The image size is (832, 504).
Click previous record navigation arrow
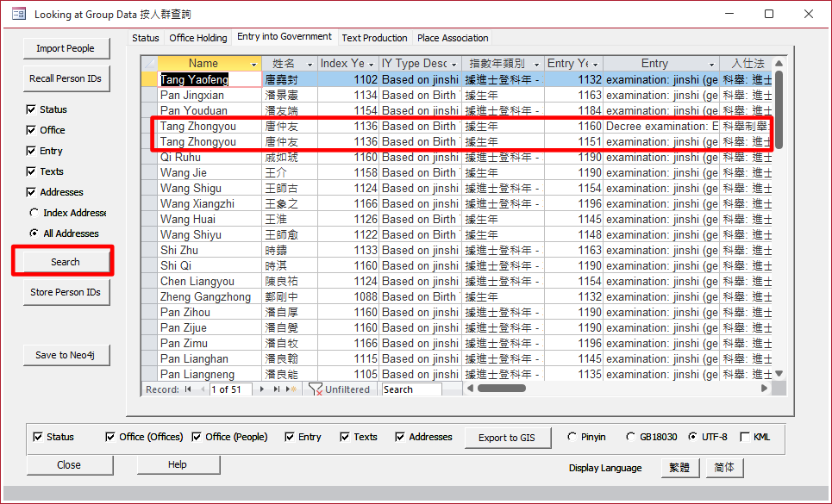[x=202, y=389]
